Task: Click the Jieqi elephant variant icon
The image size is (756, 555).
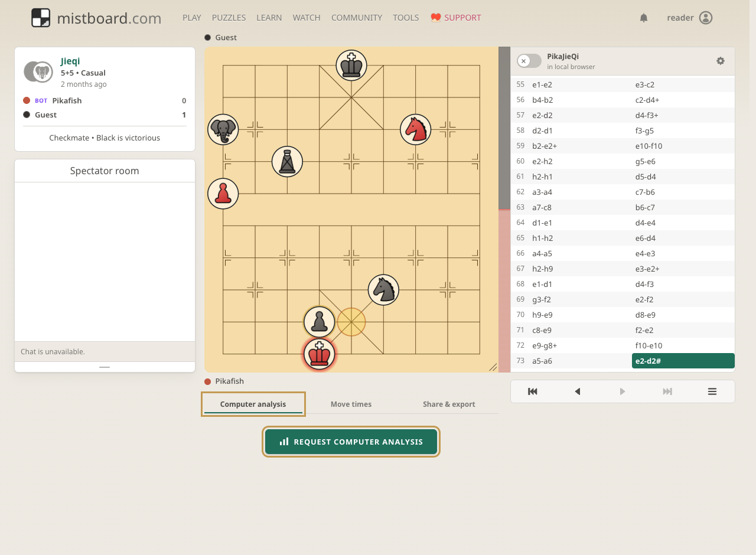Action: coord(38,72)
